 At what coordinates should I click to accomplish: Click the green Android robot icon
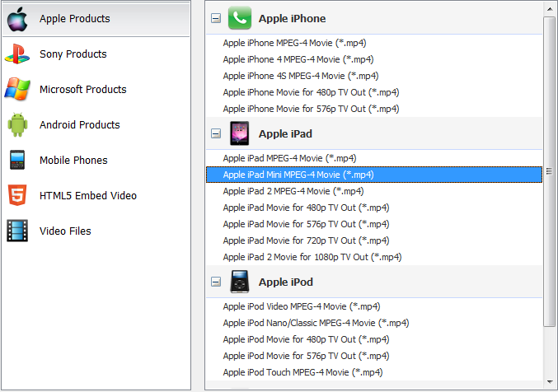[17, 125]
